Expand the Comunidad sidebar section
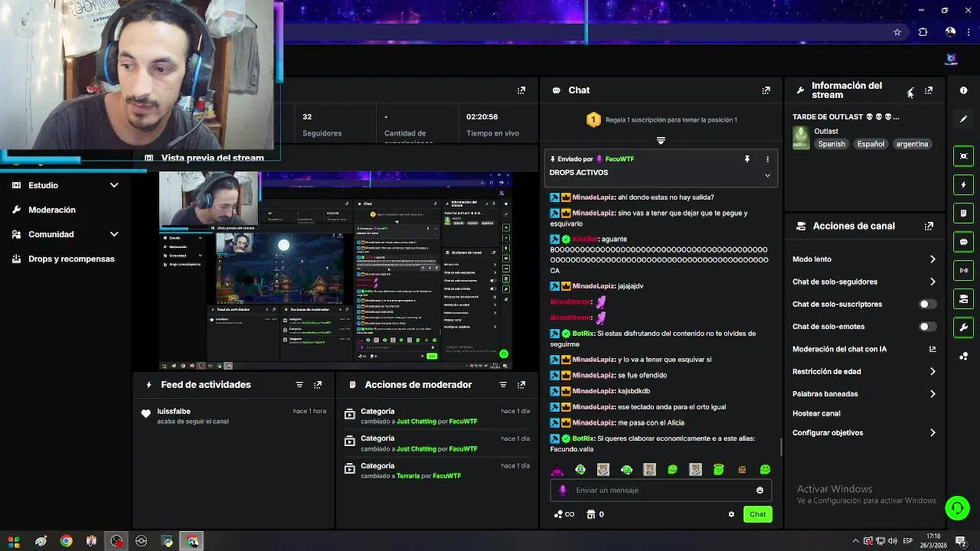Viewport: 980px width, 551px height. (114, 234)
